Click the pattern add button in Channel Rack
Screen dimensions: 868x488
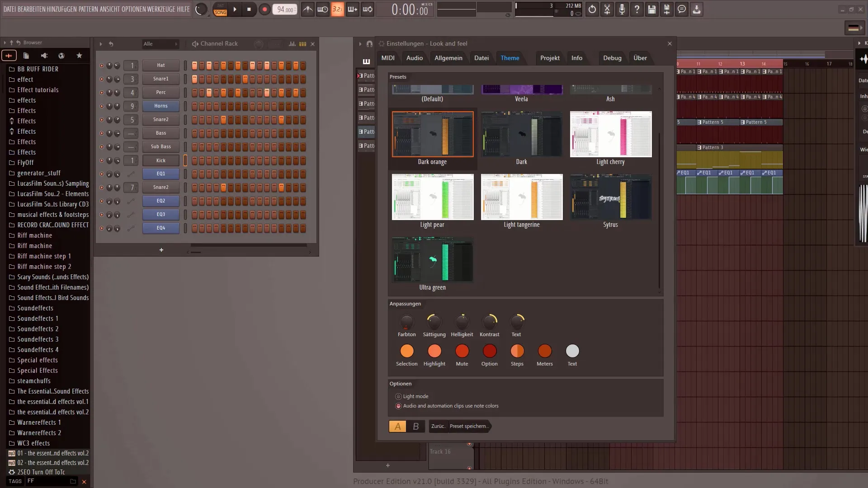pos(161,249)
